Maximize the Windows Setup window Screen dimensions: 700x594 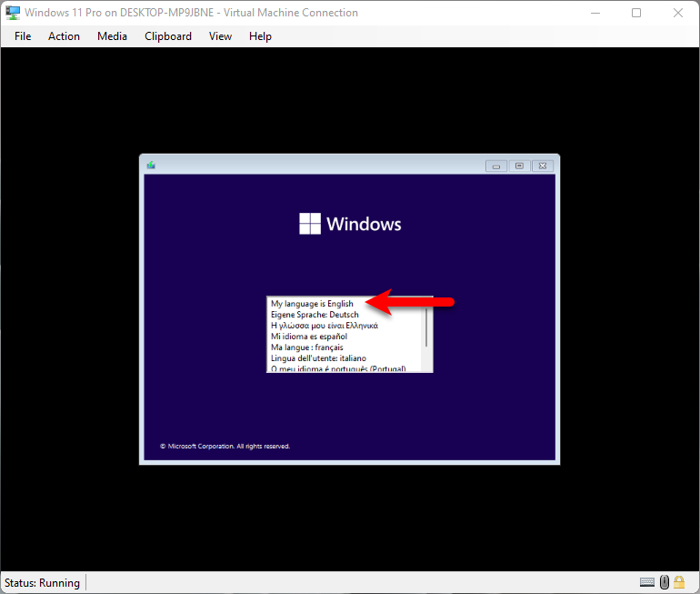(x=519, y=166)
